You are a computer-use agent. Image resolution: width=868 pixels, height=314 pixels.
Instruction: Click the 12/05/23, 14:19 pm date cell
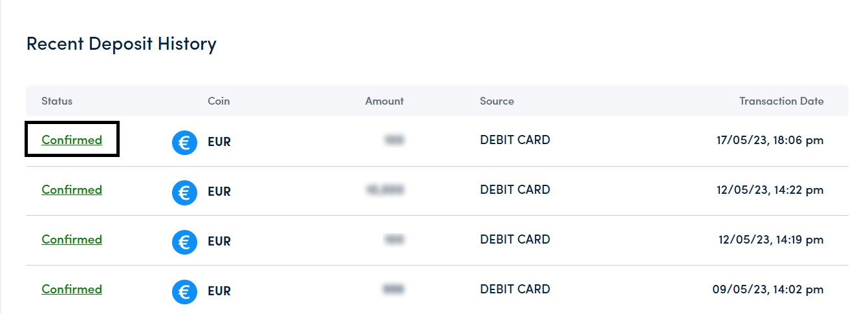coord(770,239)
